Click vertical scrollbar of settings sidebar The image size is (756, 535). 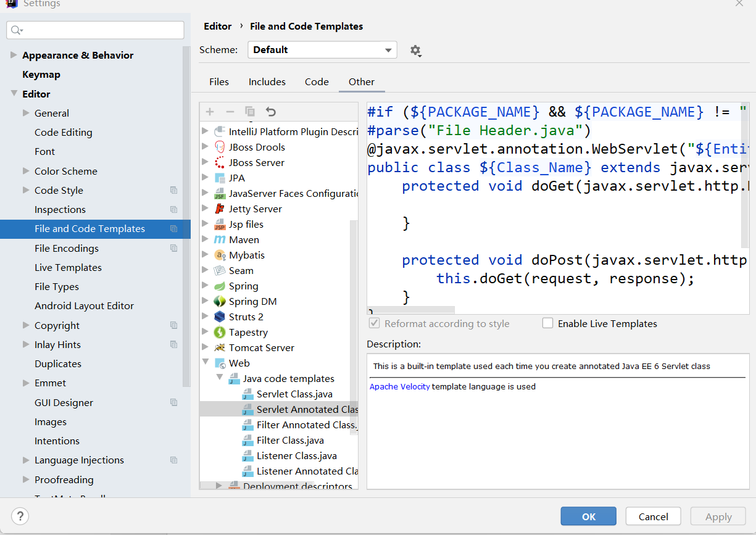[x=186, y=216]
